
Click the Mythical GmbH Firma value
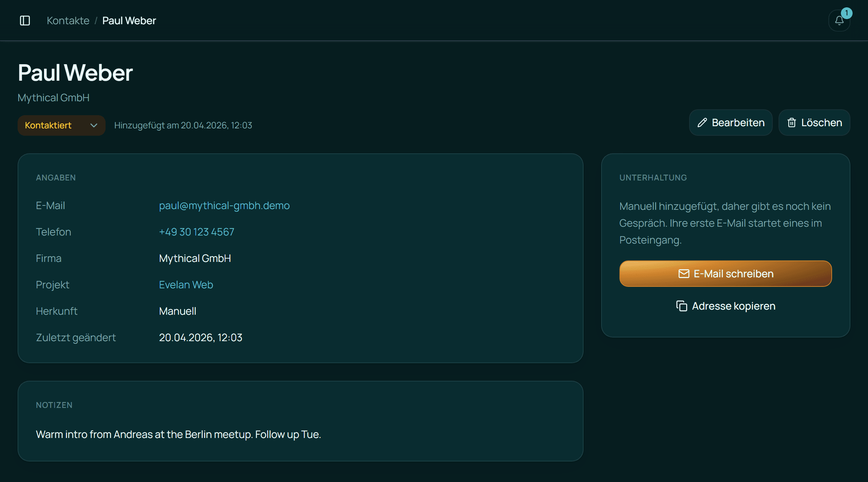pos(195,258)
